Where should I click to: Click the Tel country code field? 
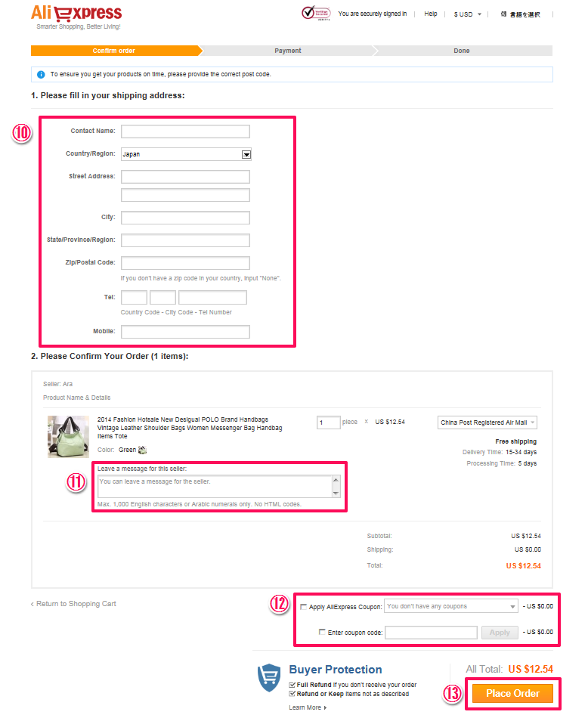(x=135, y=297)
